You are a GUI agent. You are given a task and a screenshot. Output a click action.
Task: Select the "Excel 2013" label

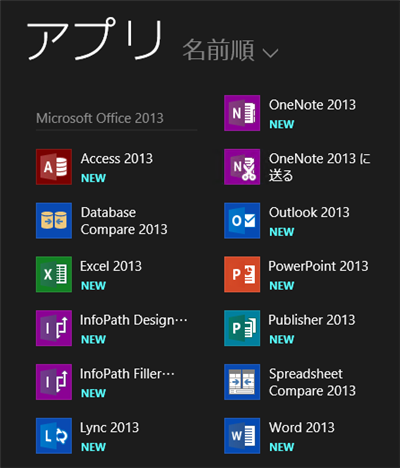tap(111, 266)
